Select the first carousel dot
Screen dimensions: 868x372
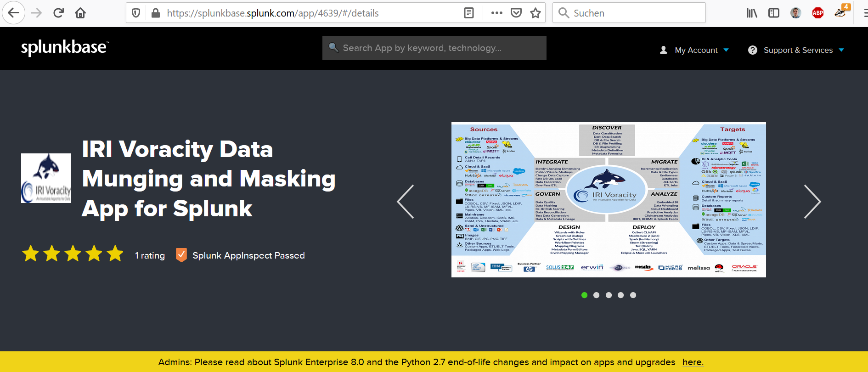tap(584, 295)
